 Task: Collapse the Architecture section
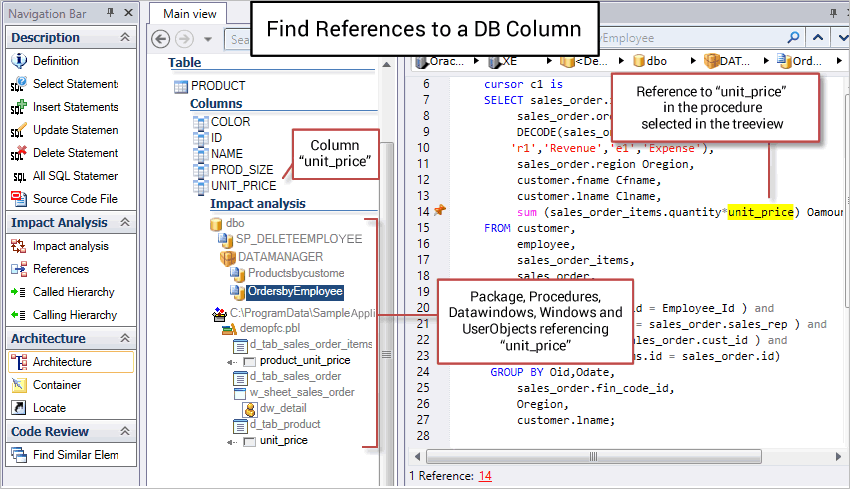coord(125,338)
